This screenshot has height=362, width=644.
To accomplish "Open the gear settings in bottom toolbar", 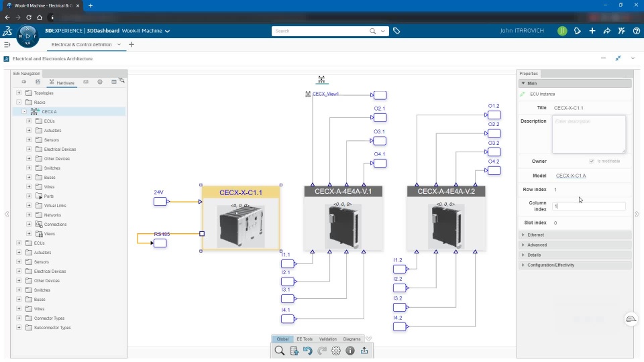I will click(x=336, y=351).
